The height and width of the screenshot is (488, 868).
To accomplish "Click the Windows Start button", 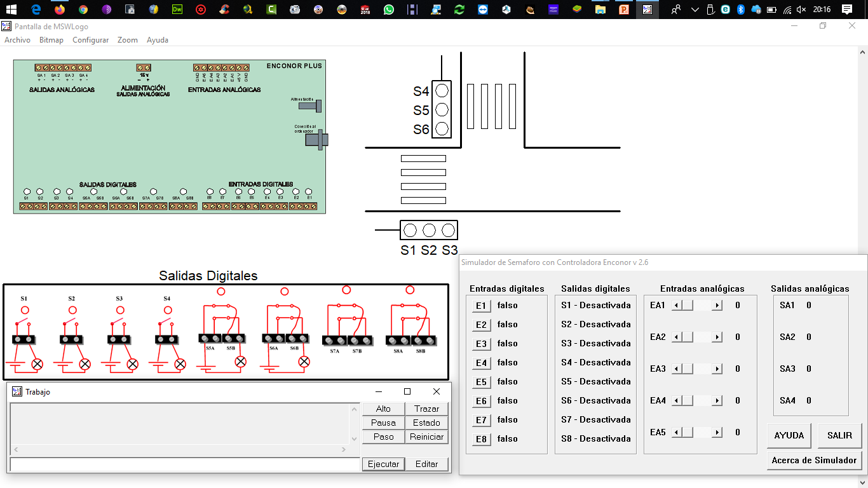I will coord(12,10).
